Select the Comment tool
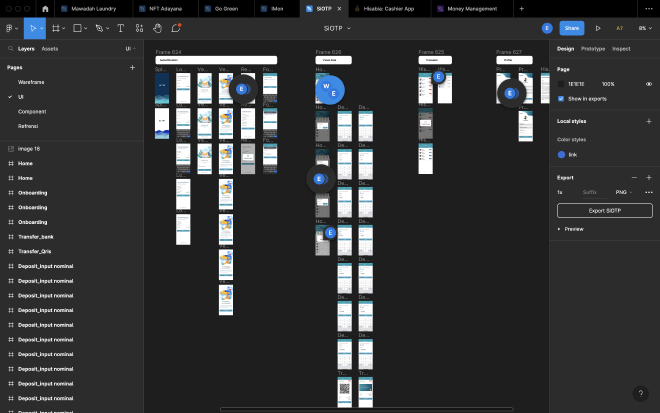The height and width of the screenshot is (413, 660). click(x=176, y=28)
